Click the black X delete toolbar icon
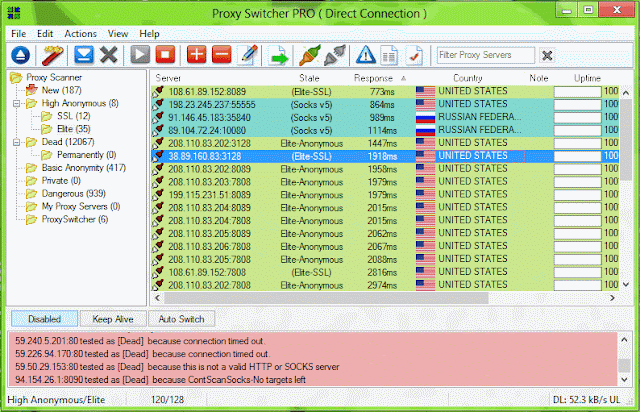The height and width of the screenshot is (412, 640). (109, 55)
